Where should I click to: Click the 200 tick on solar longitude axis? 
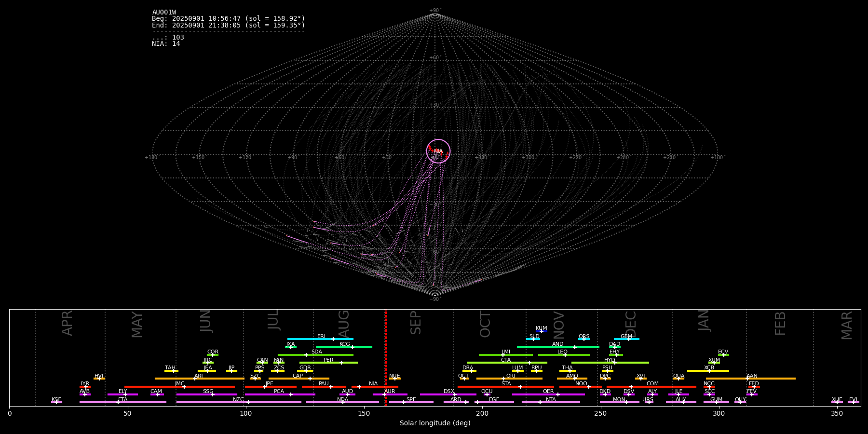(482, 413)
